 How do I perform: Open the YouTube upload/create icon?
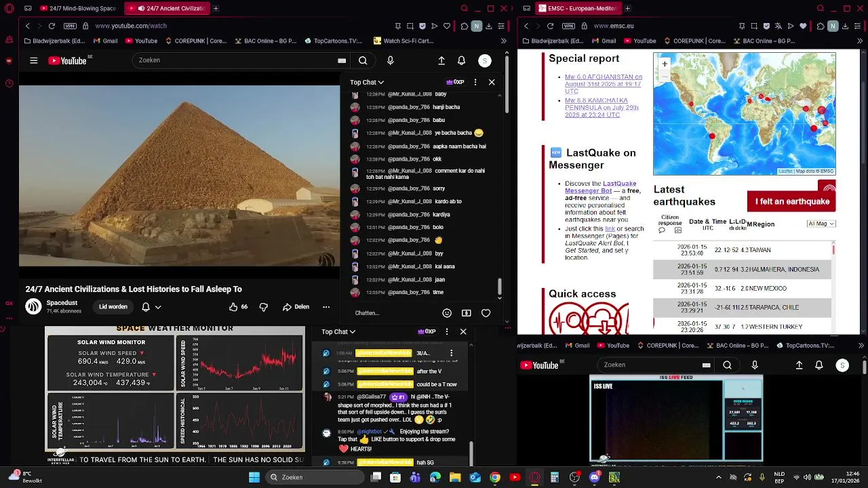coord(441,60)
